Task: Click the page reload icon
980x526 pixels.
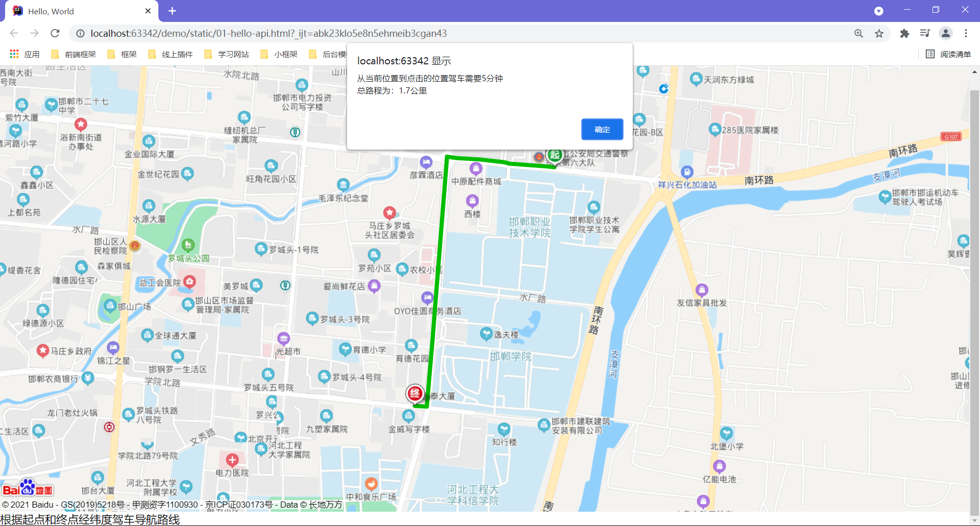Action: point(55,33)
